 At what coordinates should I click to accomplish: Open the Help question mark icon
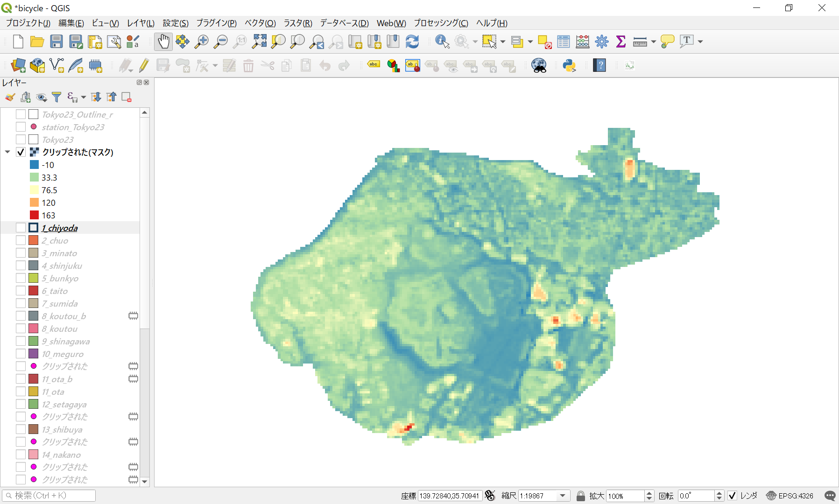599,65
